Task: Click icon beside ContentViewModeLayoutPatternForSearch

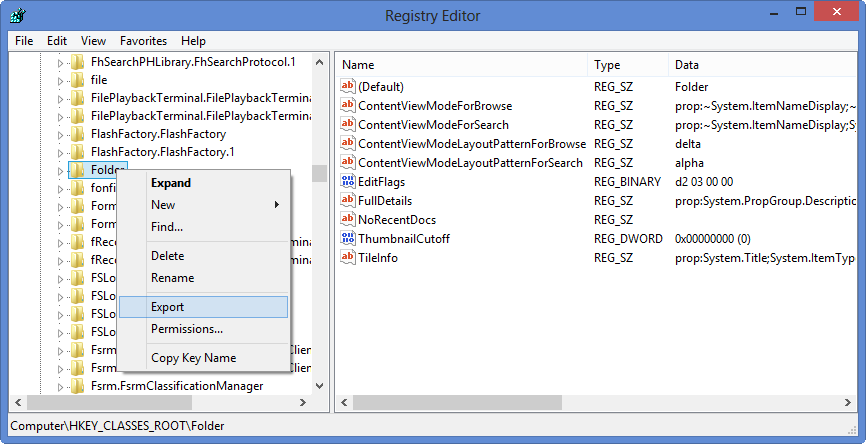Action: [x=348, y=162]
